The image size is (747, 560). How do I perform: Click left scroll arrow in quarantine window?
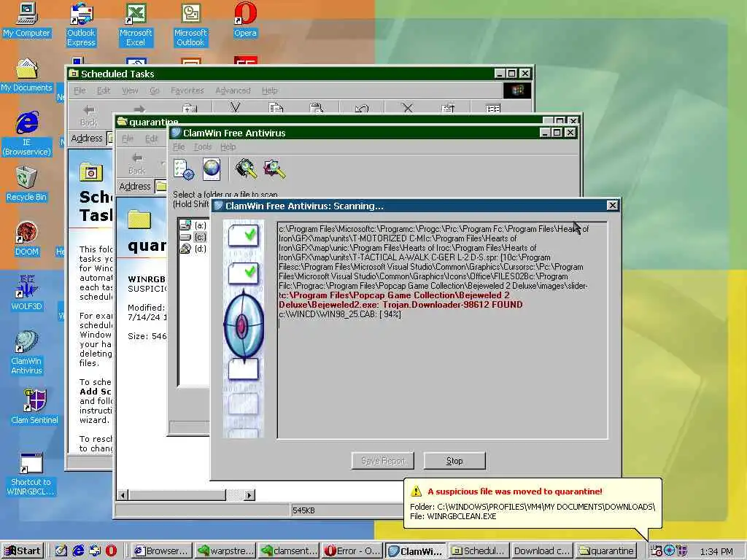tap(123, 495)
